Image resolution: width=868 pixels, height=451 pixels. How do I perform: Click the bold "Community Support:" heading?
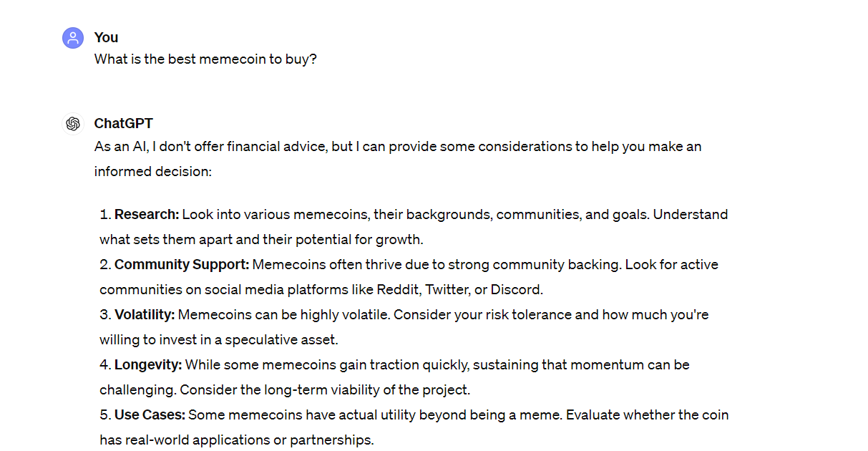pos(182,265)
